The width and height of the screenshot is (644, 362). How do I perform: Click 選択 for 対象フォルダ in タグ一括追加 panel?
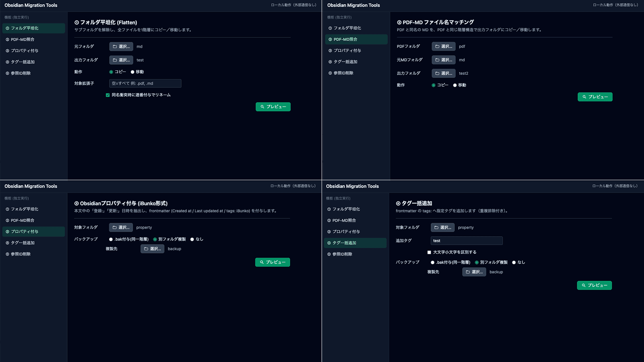click(x=443, y=228)
